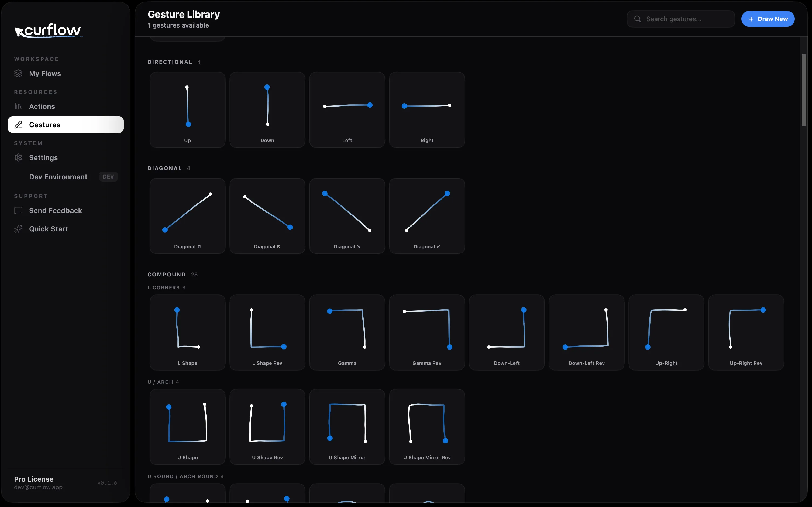Image resolution: width=812 pixels, height=507 pixels.
Task: Pick the Up-Right Rev gesture card
Action: (x=746, y=333)
